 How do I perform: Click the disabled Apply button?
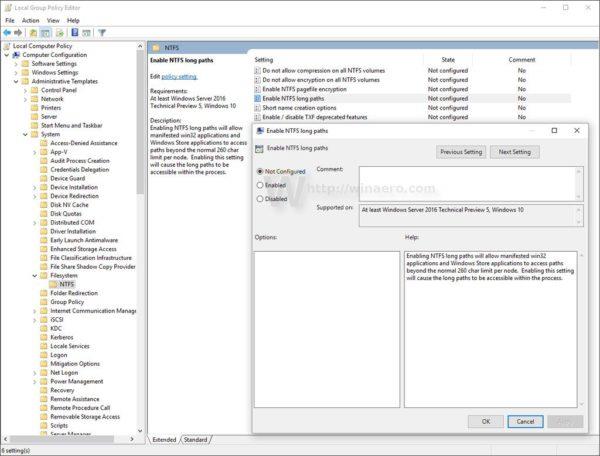pyautogui.click(x=565, y=421)
